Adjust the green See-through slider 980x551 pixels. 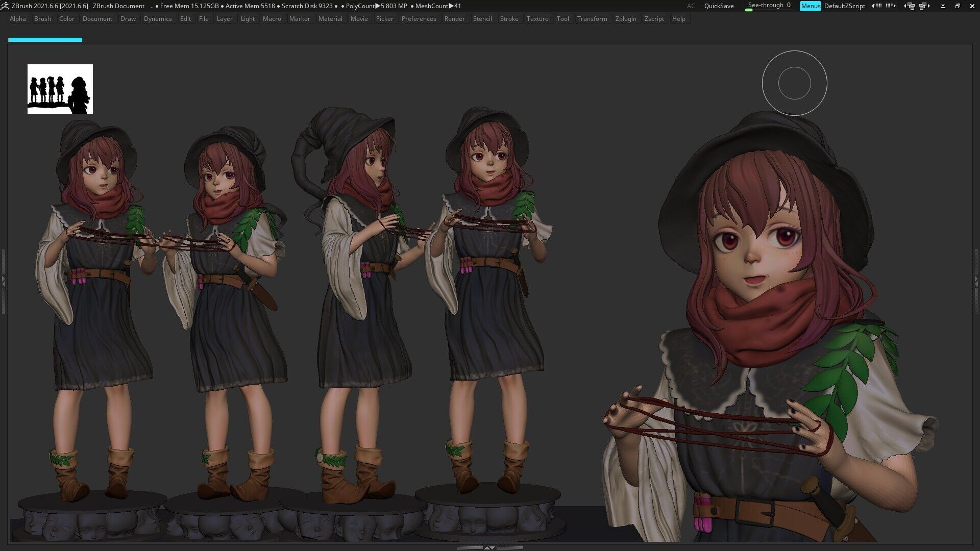pos(749,9)
